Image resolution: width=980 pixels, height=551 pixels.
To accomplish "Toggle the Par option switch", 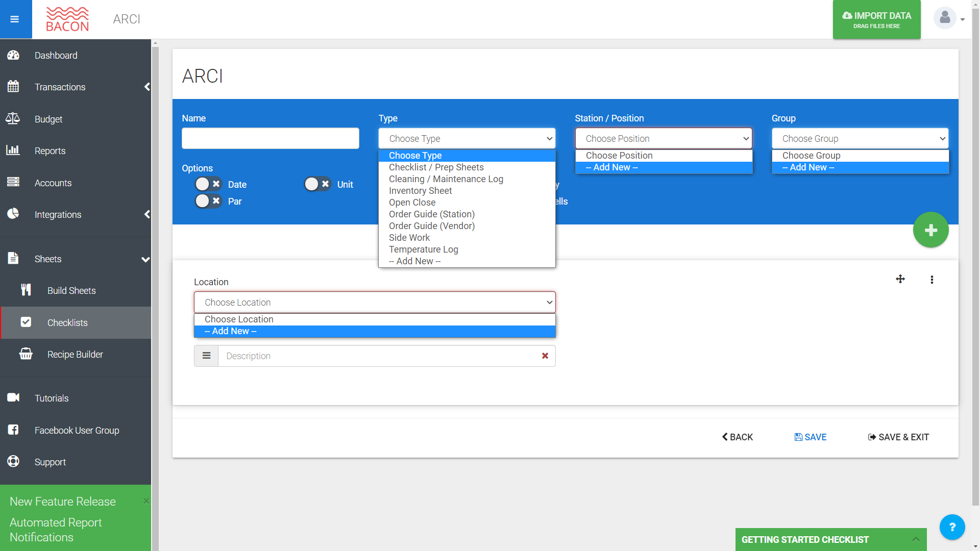I will point(208,201).
